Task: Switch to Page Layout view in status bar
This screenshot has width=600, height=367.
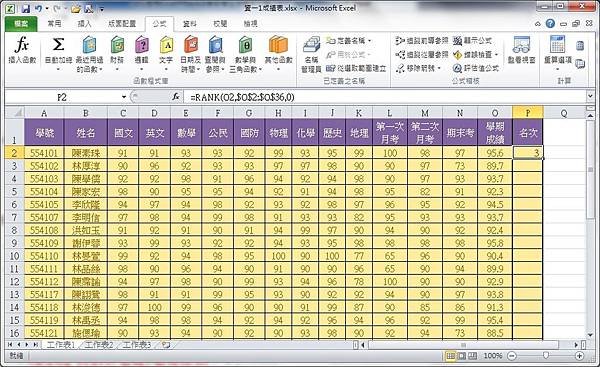Action: click(x=462, y=356)
